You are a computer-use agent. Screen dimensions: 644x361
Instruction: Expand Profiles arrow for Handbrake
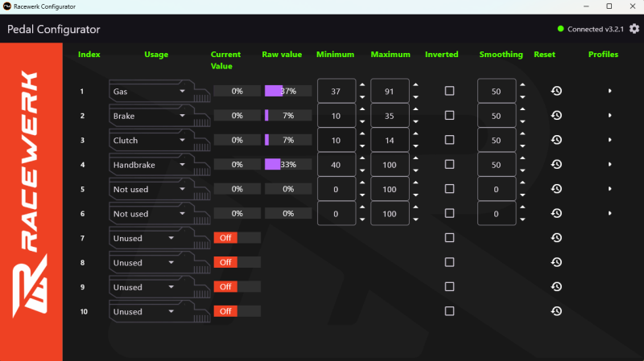coord(610,165)
